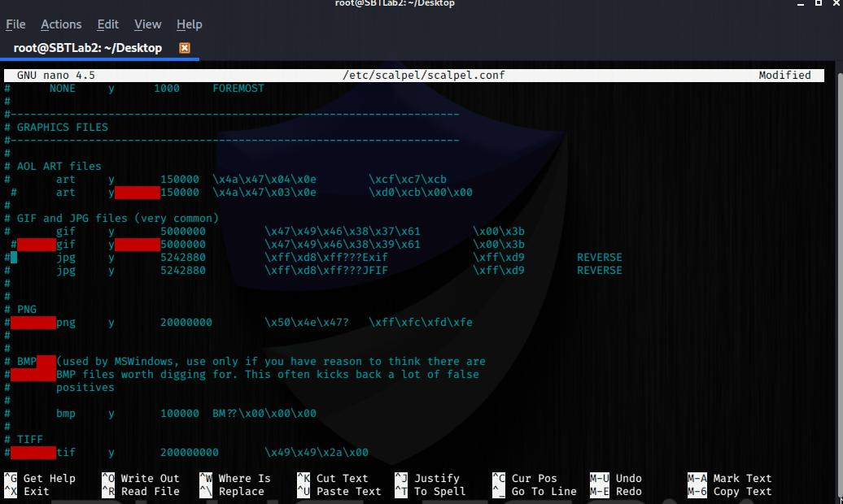Click the png size value 20000000
The height and width of the screenshot is (504, 843).
[x=186, y=323]
